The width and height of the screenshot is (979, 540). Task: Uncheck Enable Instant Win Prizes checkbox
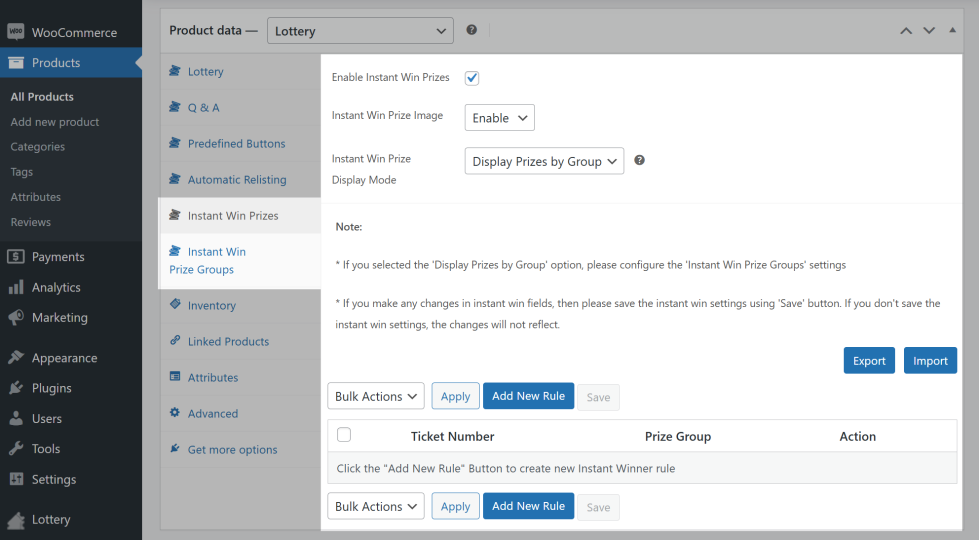pos(472,78)
